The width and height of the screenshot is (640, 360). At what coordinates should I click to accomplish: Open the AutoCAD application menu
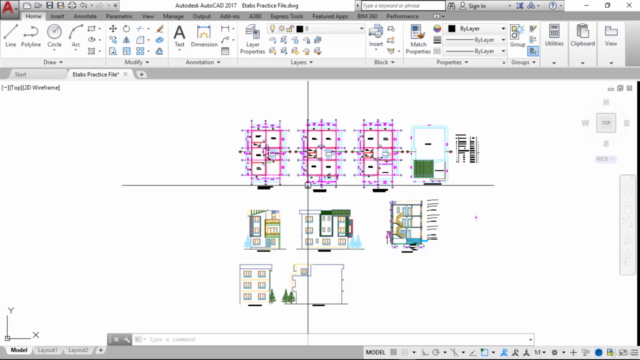pyautogui.click(x=9, y=8)
